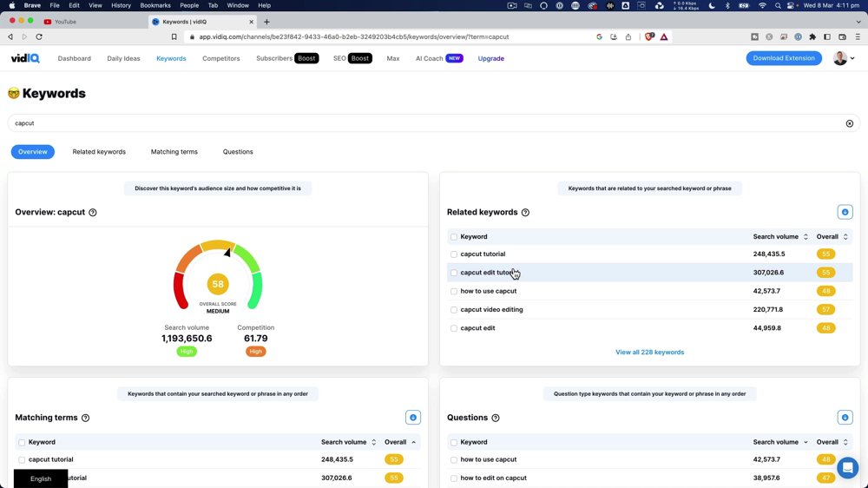Click the help icon beside Related keywords heading
This screenshot has width=868, height=488.
tap(525, 212)
